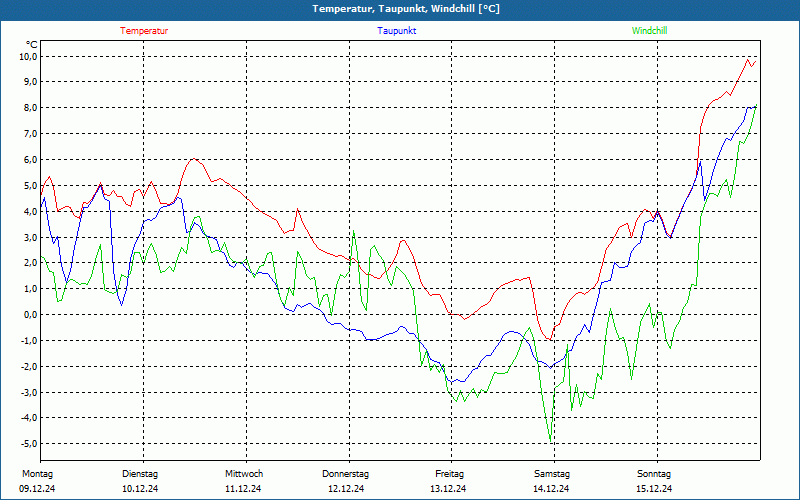Click the -5,0 y-axis value
Viewport: 800px width, 500px height.
click(x=29, y=444)
